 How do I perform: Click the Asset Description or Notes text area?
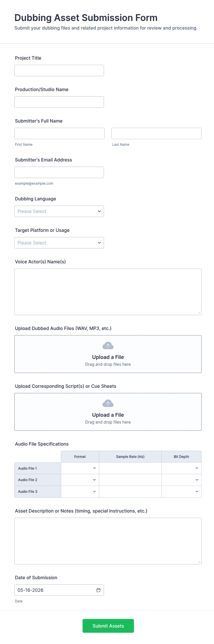pyautogui.click(x=108, y=541)
